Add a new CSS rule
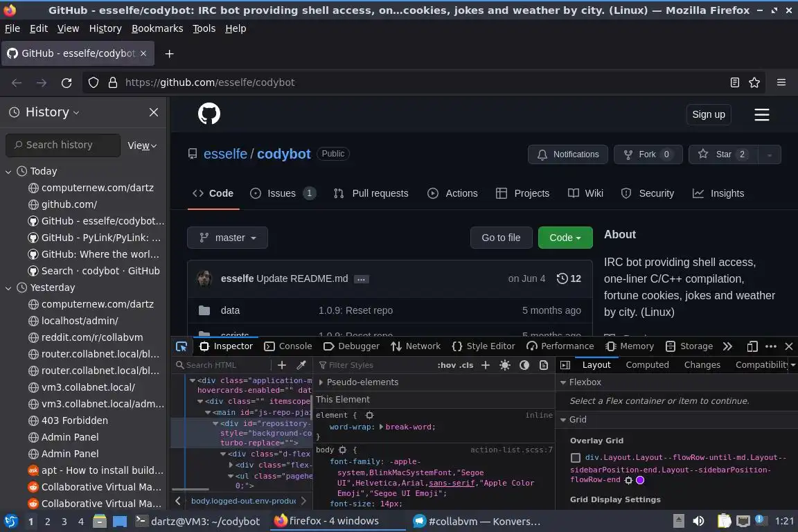The height and width of the screenshot is (532, 798). [x=486, y=365]
